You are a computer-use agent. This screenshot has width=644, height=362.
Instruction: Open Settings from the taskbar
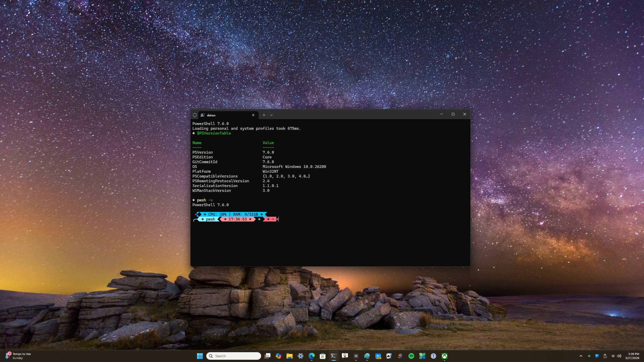tap(301, 356)
